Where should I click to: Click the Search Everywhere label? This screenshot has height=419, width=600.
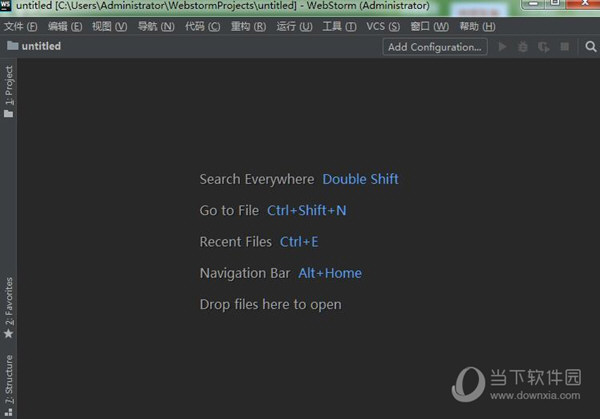click(x=257, y=179)
